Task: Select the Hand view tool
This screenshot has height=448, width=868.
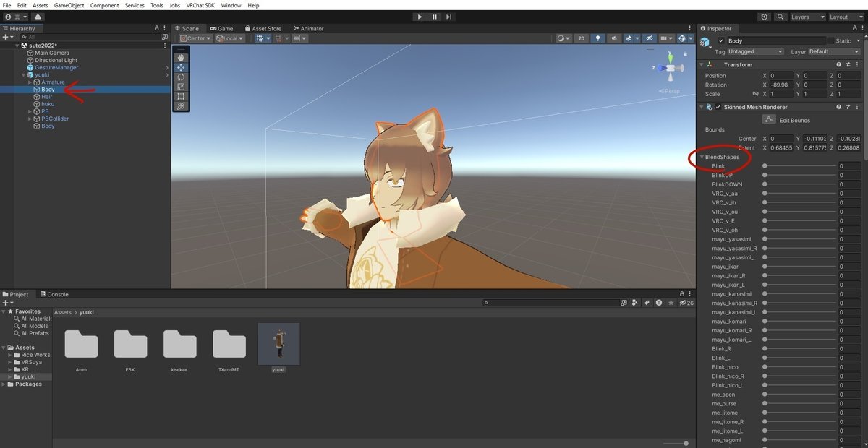Action: (x=181, y=58)
